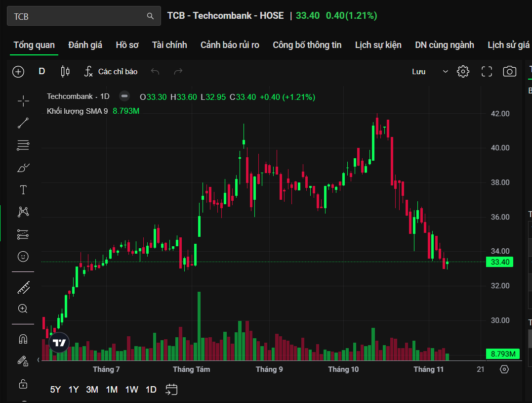Open the D time interval dropdown

[42, 72]
